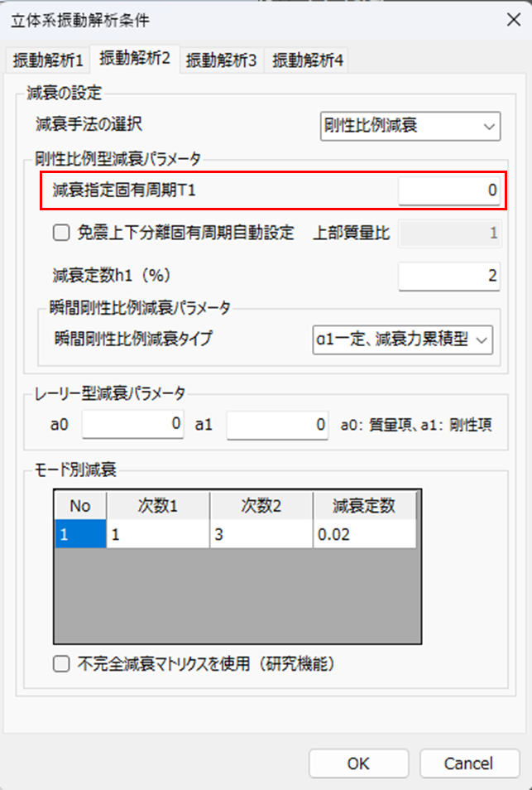
Task: Select the 振動解析2 tab
Action: point(134,58)
